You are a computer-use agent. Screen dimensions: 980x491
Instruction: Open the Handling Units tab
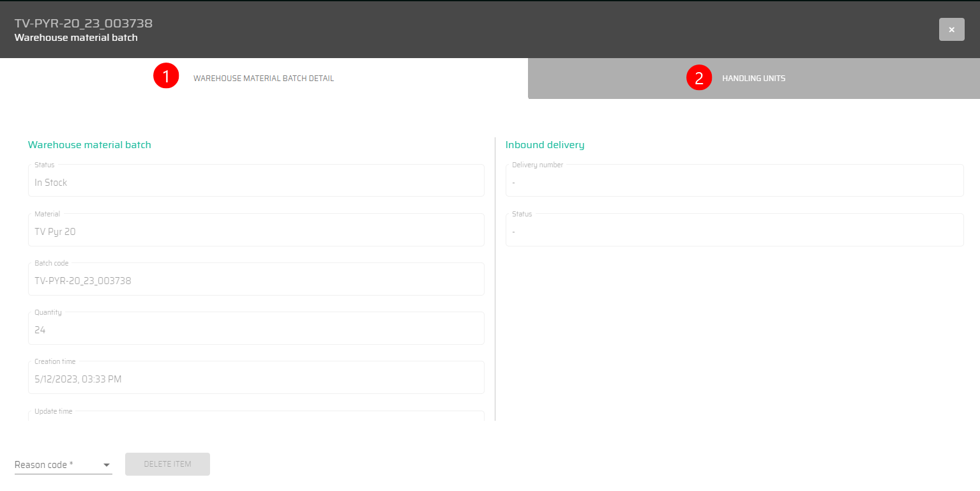753,79
